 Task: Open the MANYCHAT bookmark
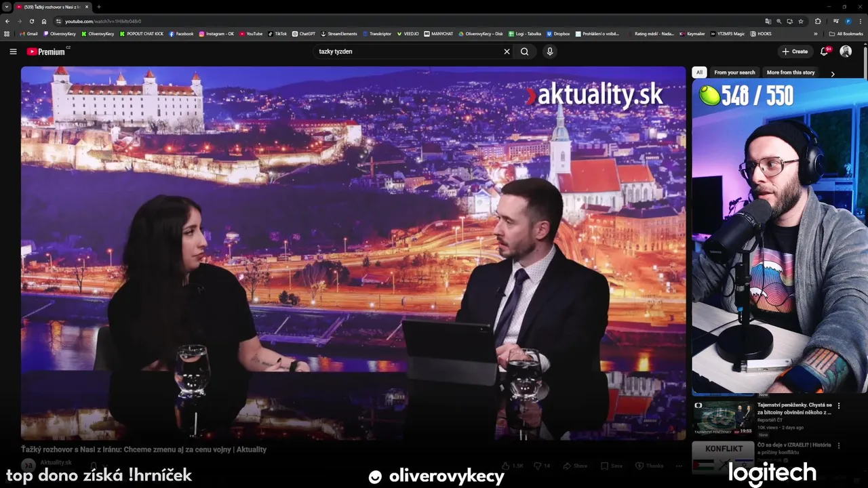coord(439,33)
